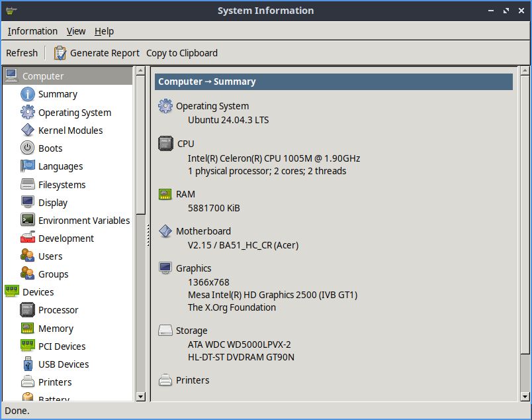Click Copy to Clipboard button
The height and width of the screenshot is (420, 532).
pyautogui.click(x=181, y=53)
